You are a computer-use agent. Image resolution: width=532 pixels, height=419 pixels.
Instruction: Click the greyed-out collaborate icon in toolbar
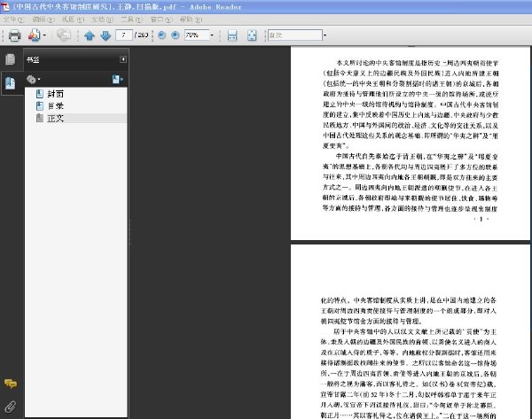pos(64,35)
